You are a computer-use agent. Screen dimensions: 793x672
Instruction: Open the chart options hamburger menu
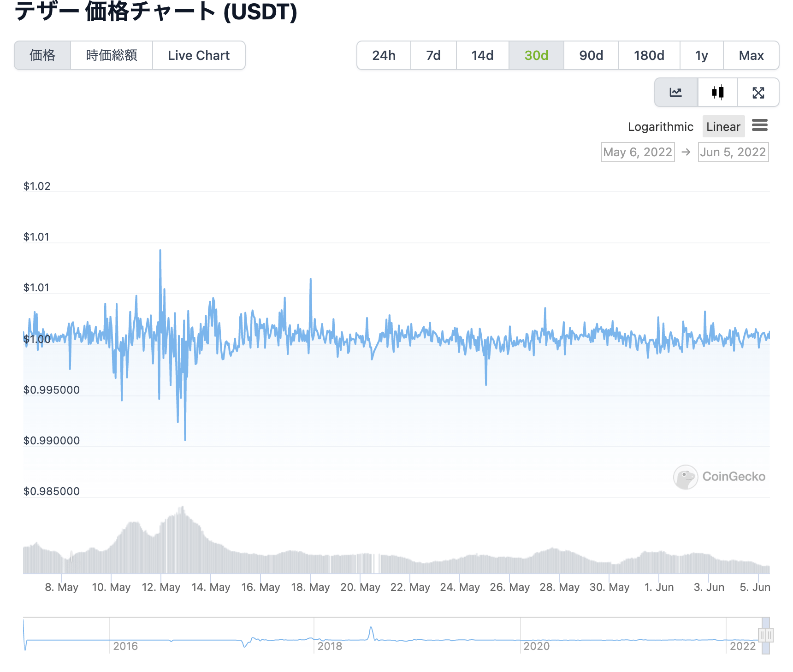[760, 126]
